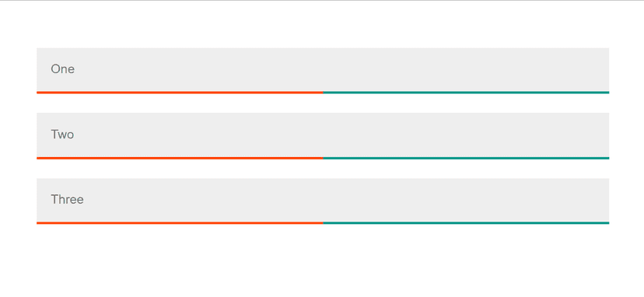Click the orange underline beneath field Two
Screen dimensions: 644x297
click(x=180, y=158)
